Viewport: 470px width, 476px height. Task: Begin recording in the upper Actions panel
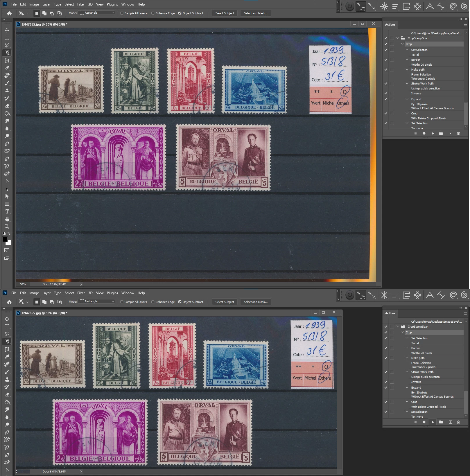[424, 134]
